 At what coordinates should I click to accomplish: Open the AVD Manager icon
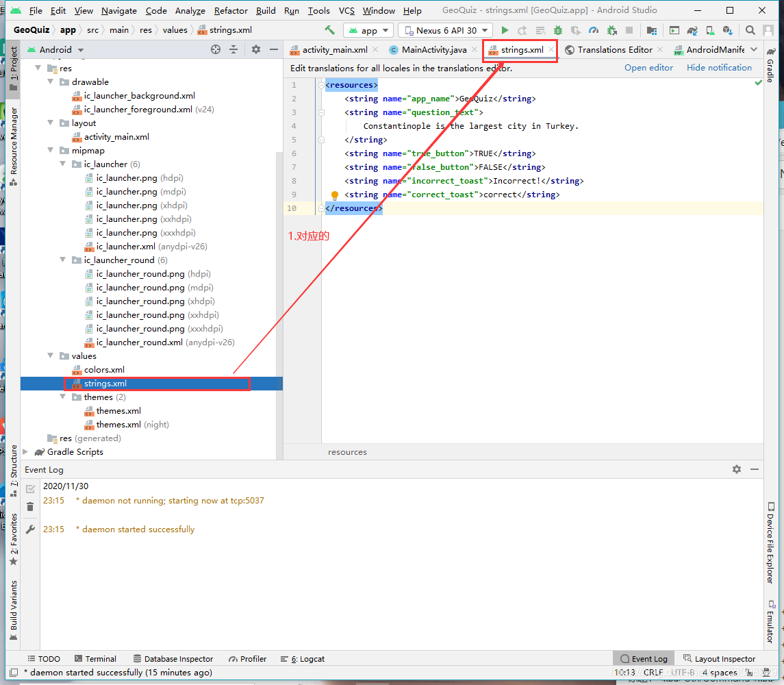(x=710, y=31)
